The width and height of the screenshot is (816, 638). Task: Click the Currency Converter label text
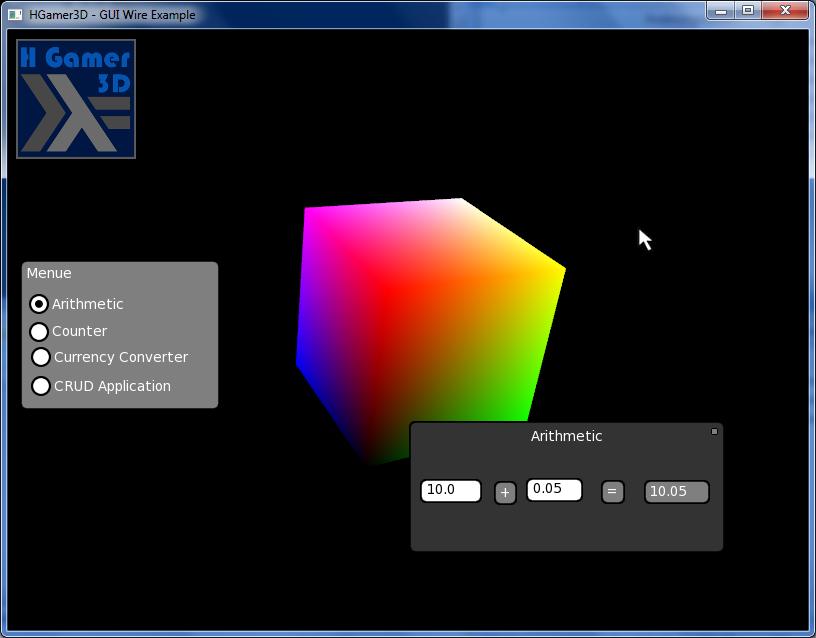point(121,358)
